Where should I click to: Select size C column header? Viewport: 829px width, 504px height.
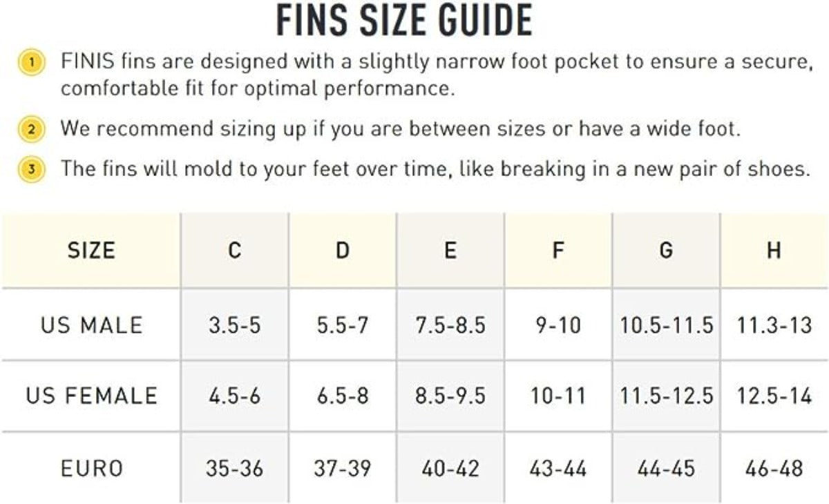[x=235, y=250]
